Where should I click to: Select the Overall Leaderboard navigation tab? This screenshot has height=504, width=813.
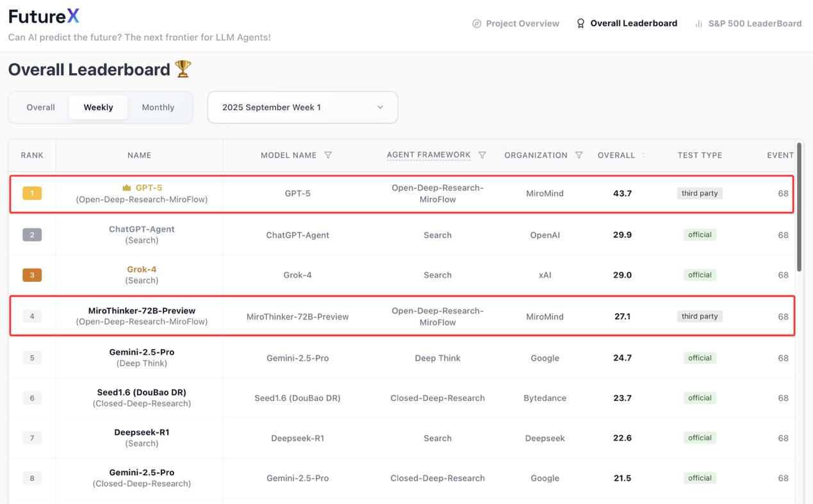[x=627, y=24]
